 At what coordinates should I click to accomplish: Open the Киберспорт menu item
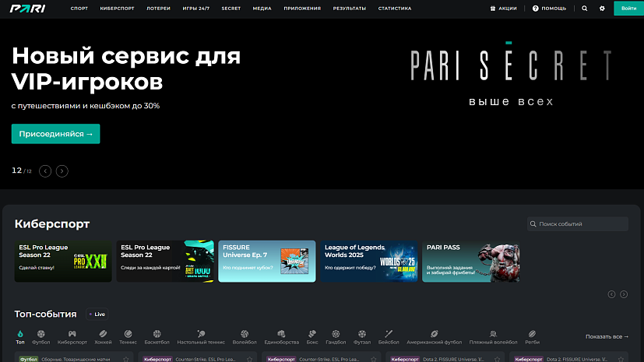116,8
